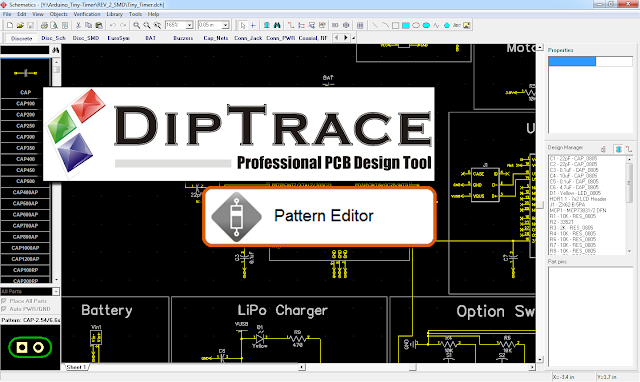Click the library search binoculars icon
The image size is (640, 382).
point(56,50)
